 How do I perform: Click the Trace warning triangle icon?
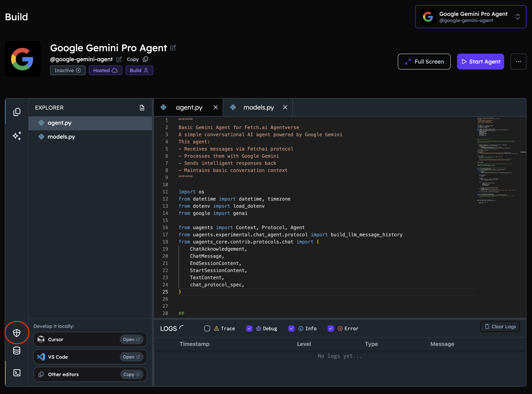(x=216, y=328)
